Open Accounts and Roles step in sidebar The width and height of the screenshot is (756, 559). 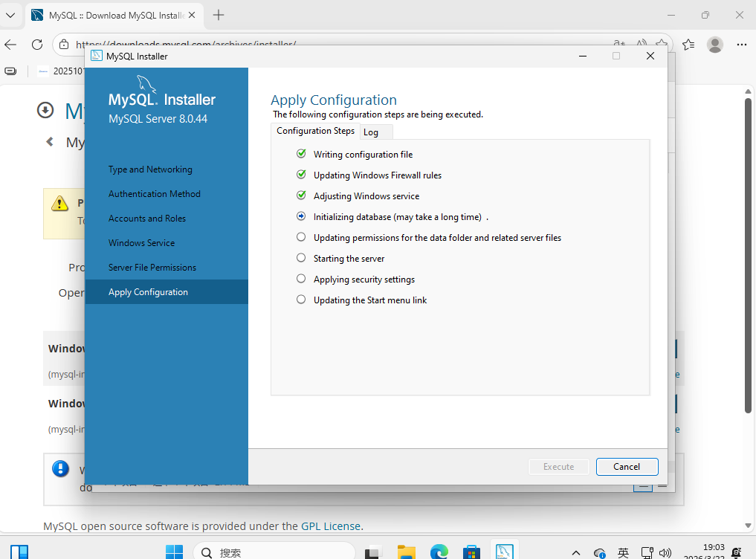(x=147, y=219)
